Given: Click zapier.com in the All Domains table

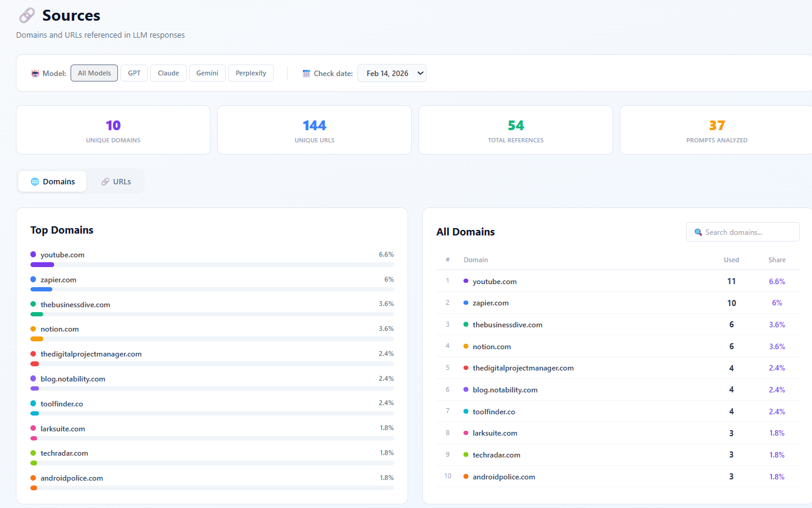Looking at the screenshot, I should click(x=491, y=302).
